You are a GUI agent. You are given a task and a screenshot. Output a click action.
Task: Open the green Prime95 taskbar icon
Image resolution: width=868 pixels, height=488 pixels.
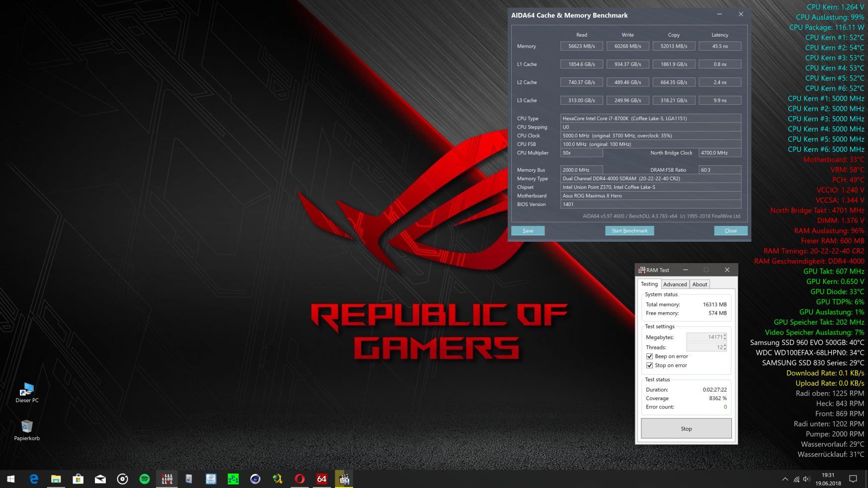click(x=233, y=479)
